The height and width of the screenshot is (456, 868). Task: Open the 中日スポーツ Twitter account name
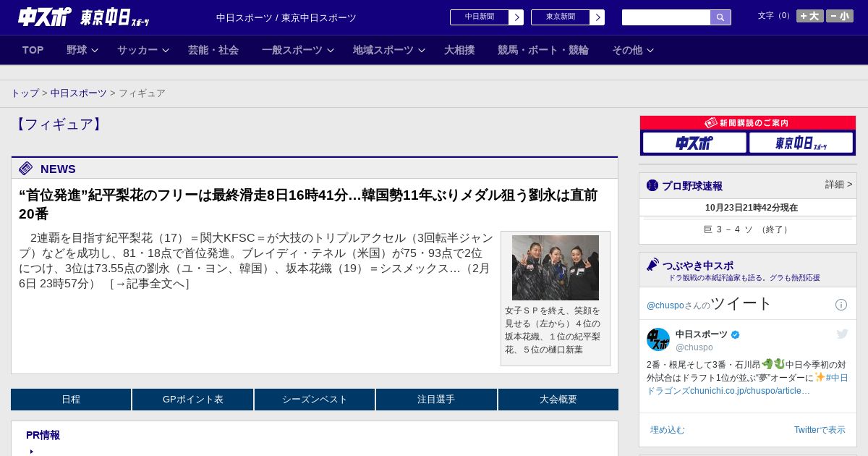pyautogui.click(x=702, y=334)
